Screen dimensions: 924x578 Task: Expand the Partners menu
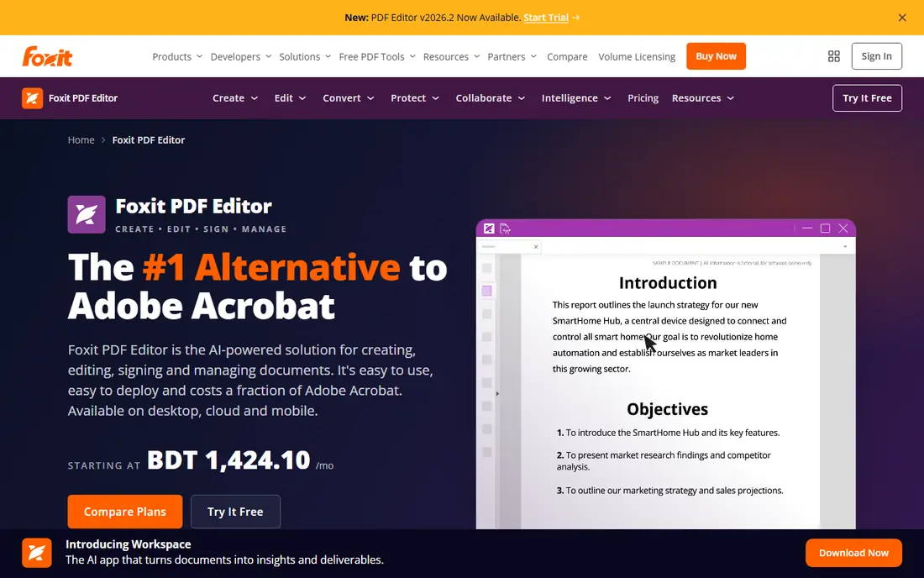512,56
